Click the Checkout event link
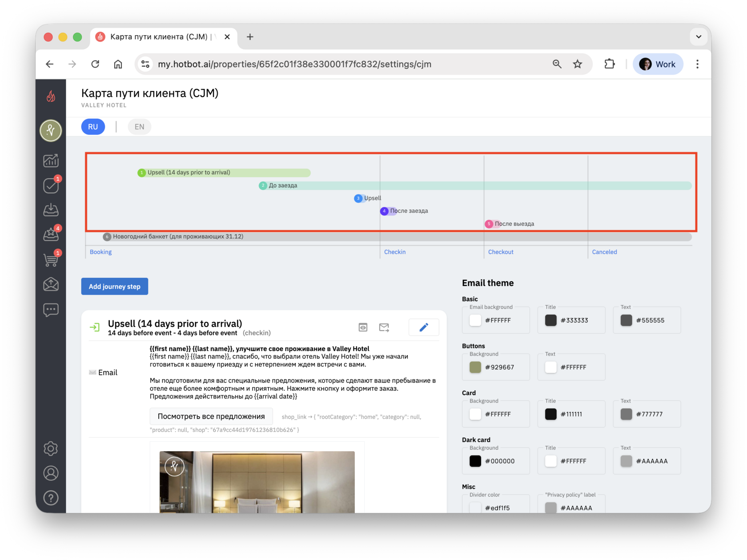The height and width of the screenshot is (560, 747). [501, 252]
